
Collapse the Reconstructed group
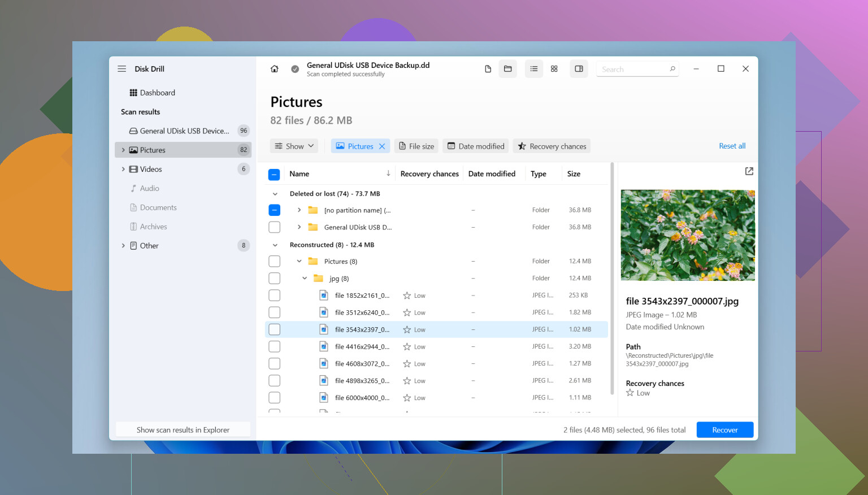[x=275, y=245]
